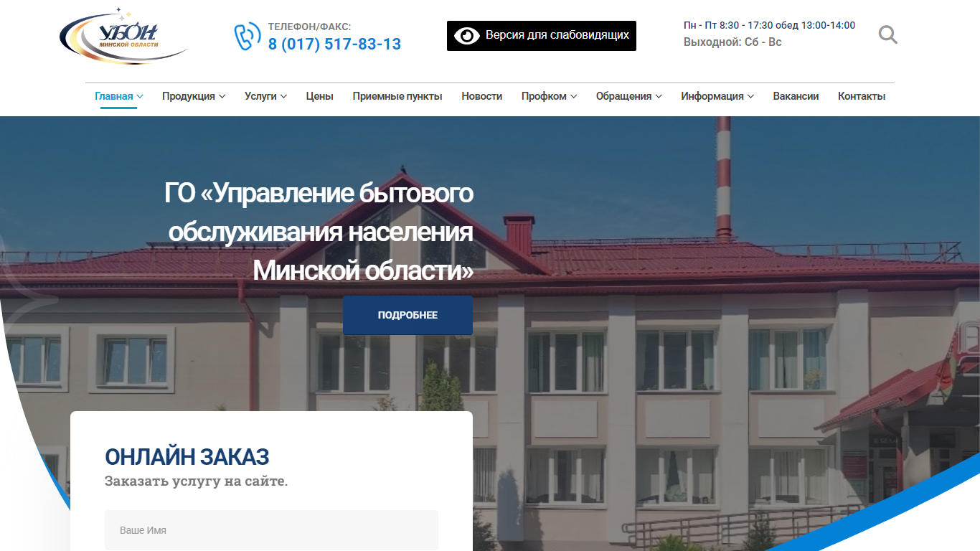Click the Заказать услугу на сайте subtitle
980x551 pixels.
[196, 481]
